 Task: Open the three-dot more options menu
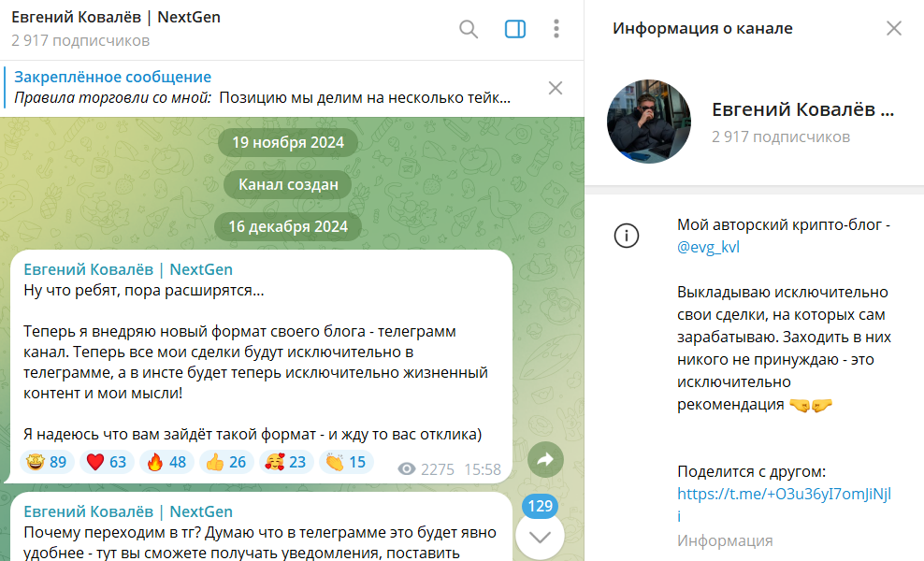coord(556,29)
